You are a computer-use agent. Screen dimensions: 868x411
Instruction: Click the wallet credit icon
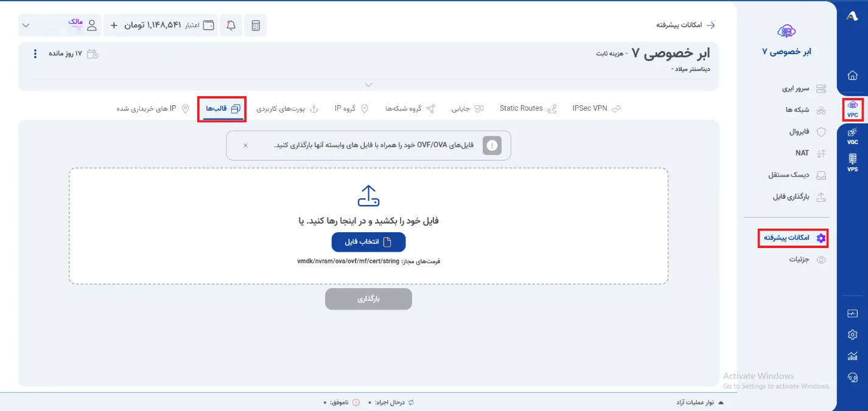[209, 26]
